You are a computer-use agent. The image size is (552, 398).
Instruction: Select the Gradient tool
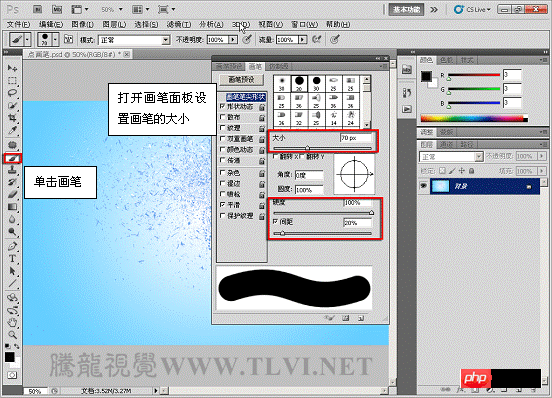pos(12,207)
